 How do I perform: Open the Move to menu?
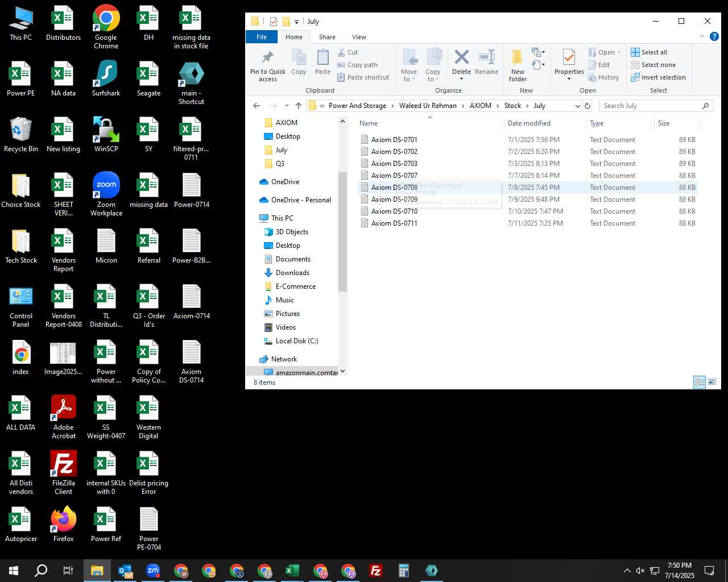coord(409,66)
